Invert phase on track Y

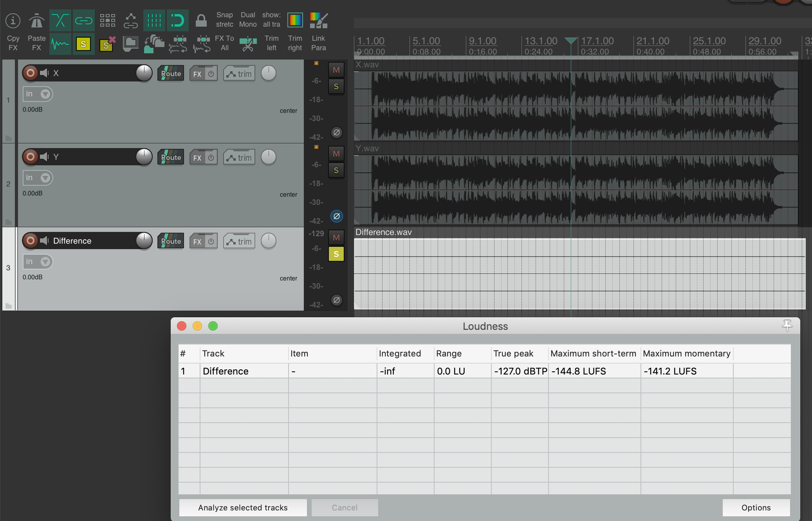[336, 216]
